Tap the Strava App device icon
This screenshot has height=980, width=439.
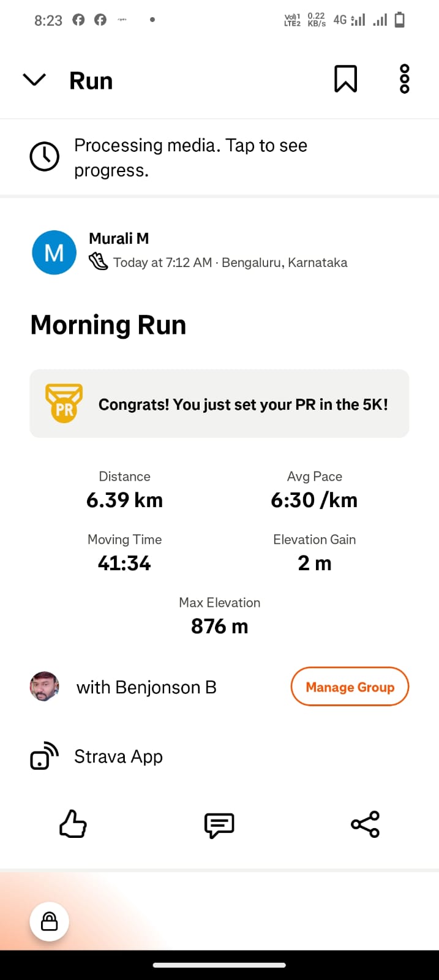[x=45, y=756]
